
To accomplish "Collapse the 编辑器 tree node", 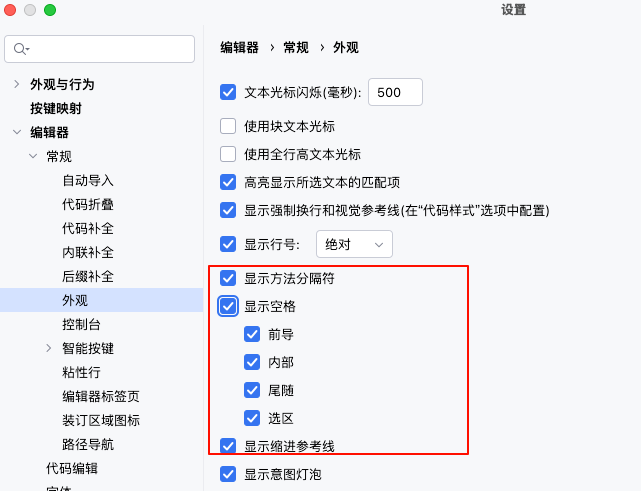I will point(17,132).
